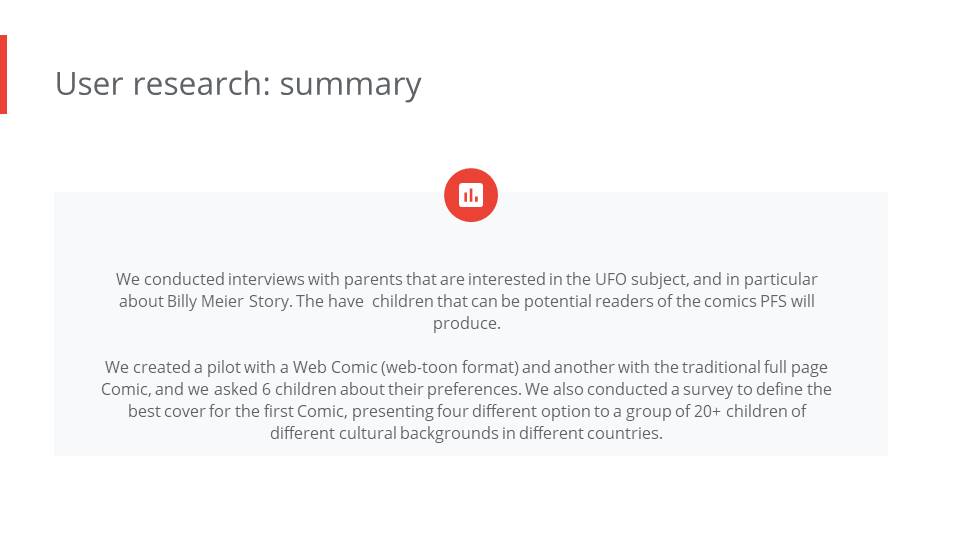
Task: Select the paragraph starting "We created a pilot"
Action: tap(467, 400)
